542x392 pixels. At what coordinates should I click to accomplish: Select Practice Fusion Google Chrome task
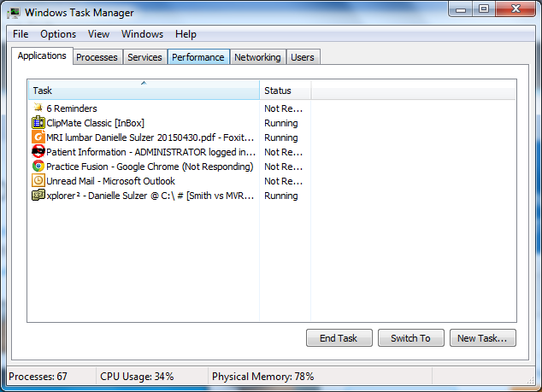click(x=150, y=167)
